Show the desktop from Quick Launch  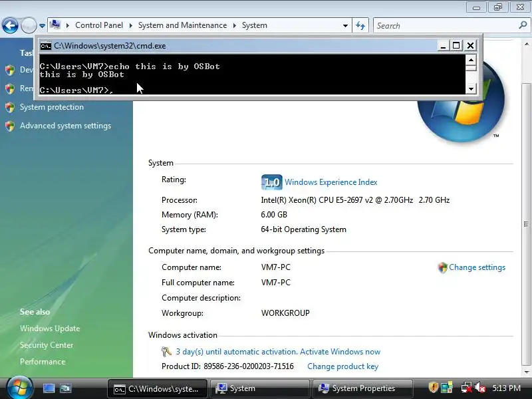[x=49, y=388]
